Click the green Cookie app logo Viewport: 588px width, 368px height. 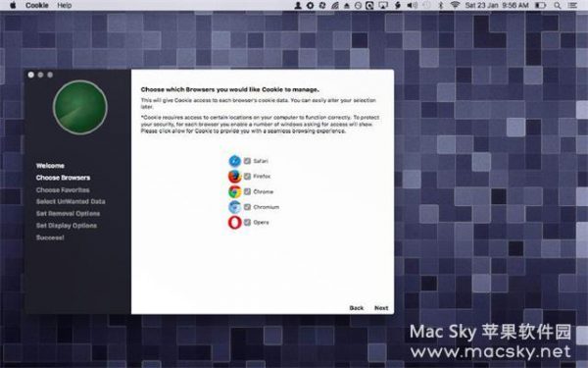(x=80, y=107)
